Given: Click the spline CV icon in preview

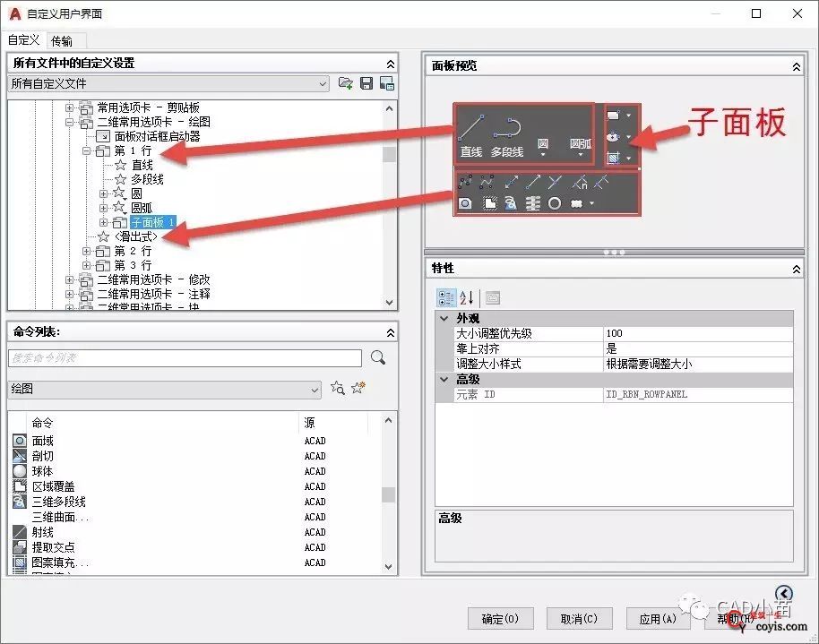Looking at the screenshot, I should tap(487, 182).
